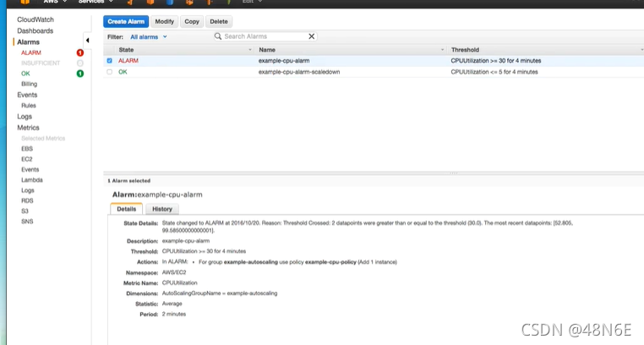Click 'Alarm:example-cpu-alarm' heading
The height and width of the screenshot is (345, 644).
tap(157, 194)
